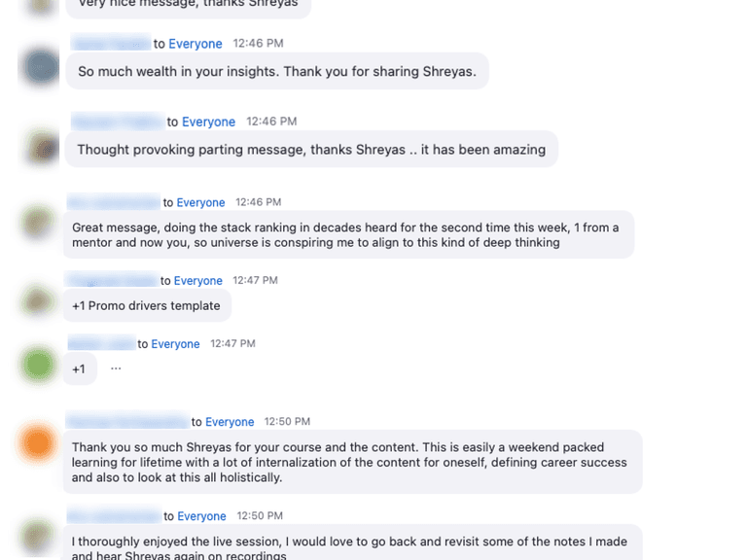Open the avatar beside the "So much wealth" message
Viewport: 747px width, 560px height.
click(x=41, y=66)
